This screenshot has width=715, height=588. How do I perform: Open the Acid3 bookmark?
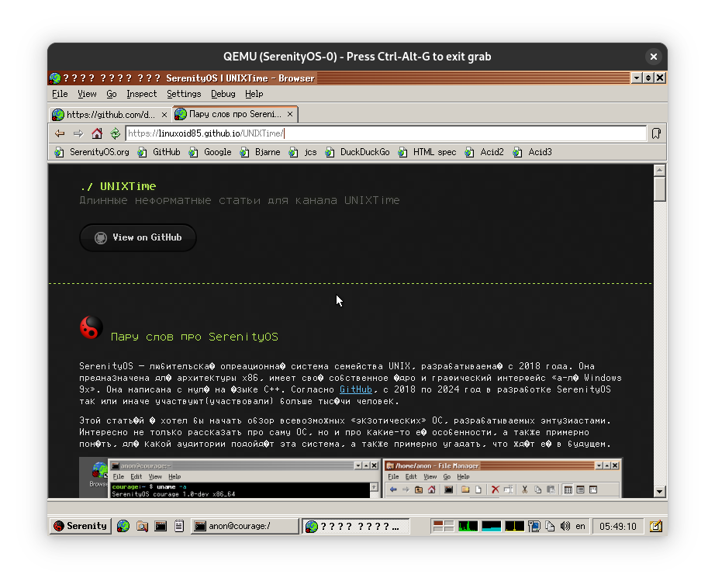coord(533,152)
